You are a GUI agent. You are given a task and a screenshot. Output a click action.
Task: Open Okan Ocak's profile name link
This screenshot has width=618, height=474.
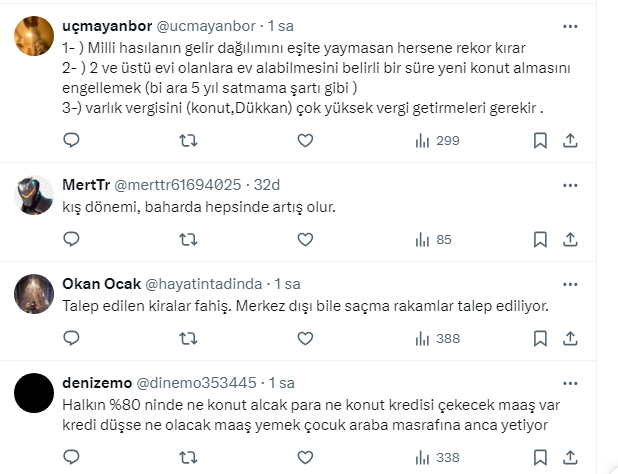(102, 283)
